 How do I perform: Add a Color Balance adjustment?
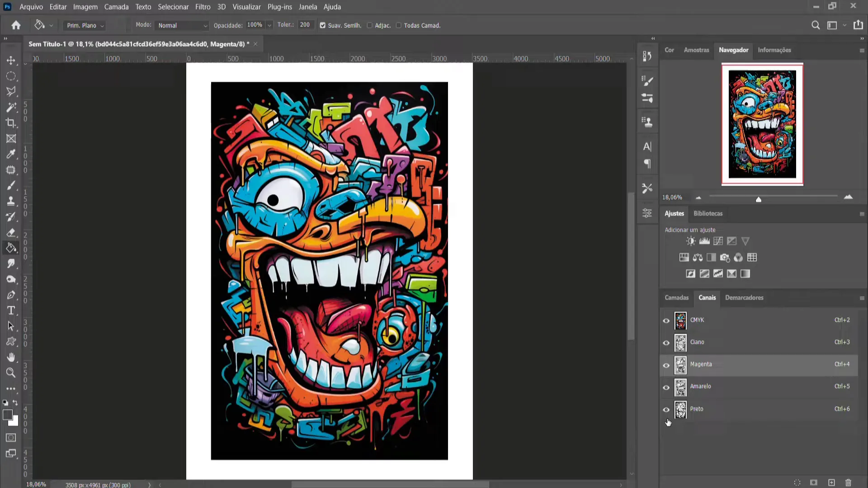(x=698, y=258)
